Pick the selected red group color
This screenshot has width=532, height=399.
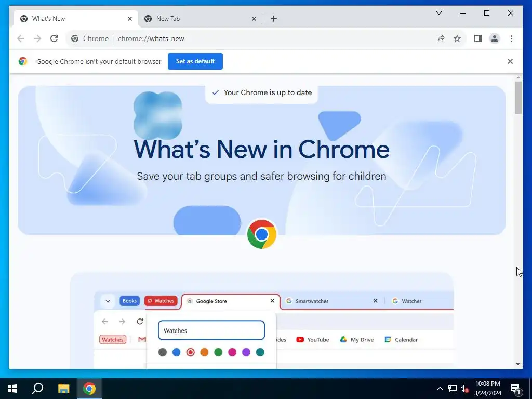pos(190,352)
